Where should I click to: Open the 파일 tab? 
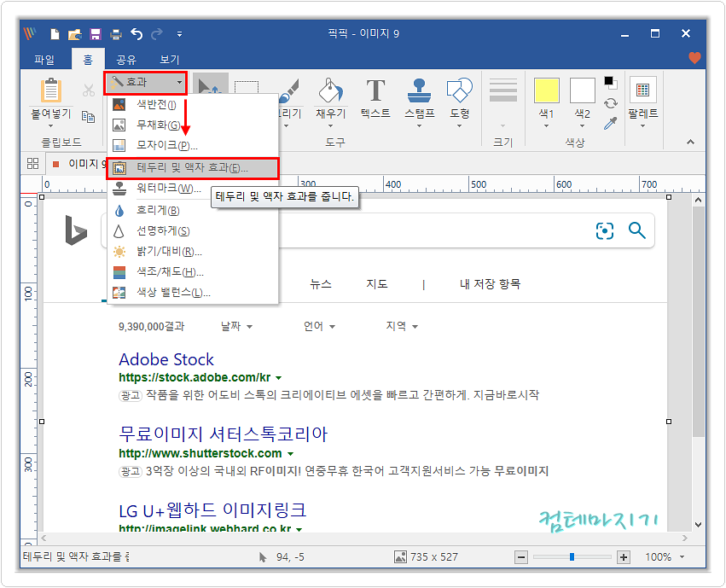tap(45, 60)
